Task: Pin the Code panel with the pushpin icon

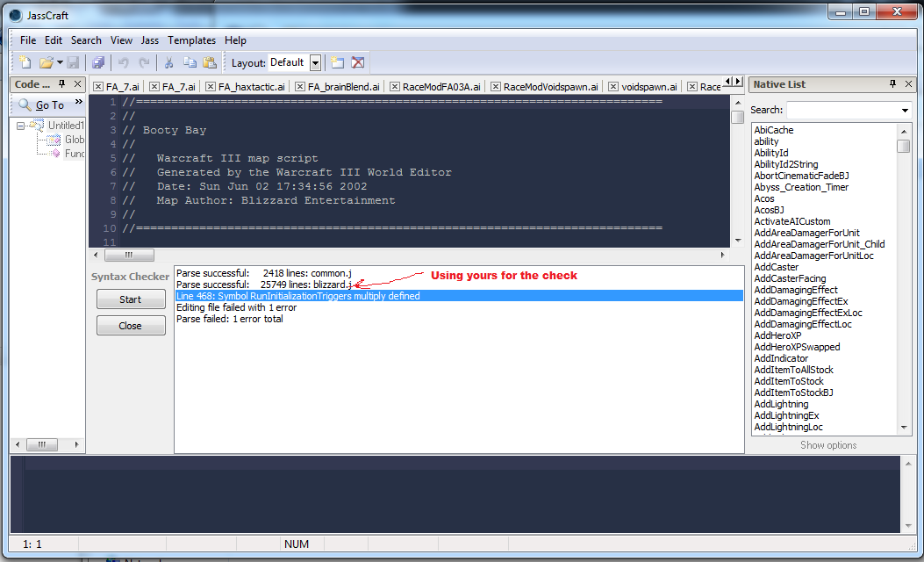Action: tap(62, 84)
